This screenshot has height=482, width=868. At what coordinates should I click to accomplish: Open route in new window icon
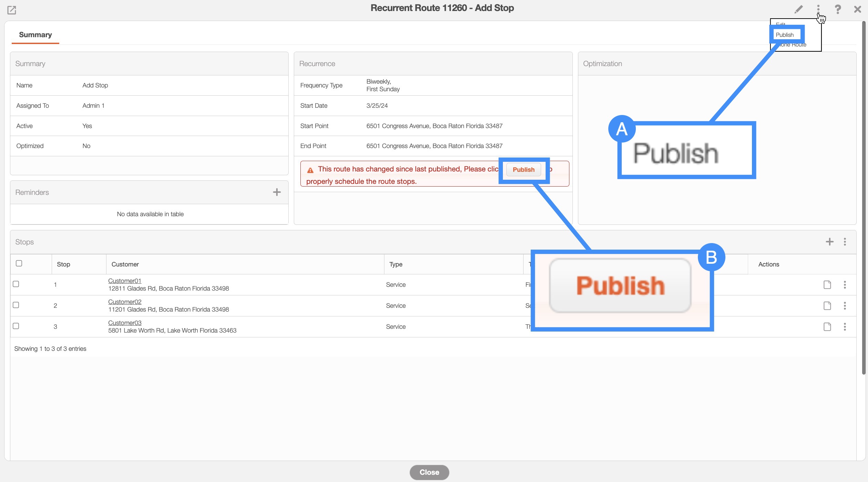pos(12,10)
